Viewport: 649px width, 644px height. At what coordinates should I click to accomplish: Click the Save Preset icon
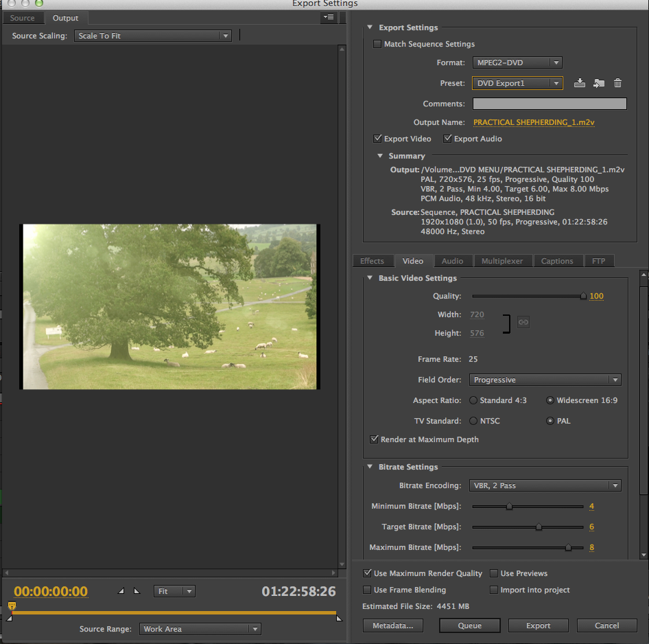point(580,83)
